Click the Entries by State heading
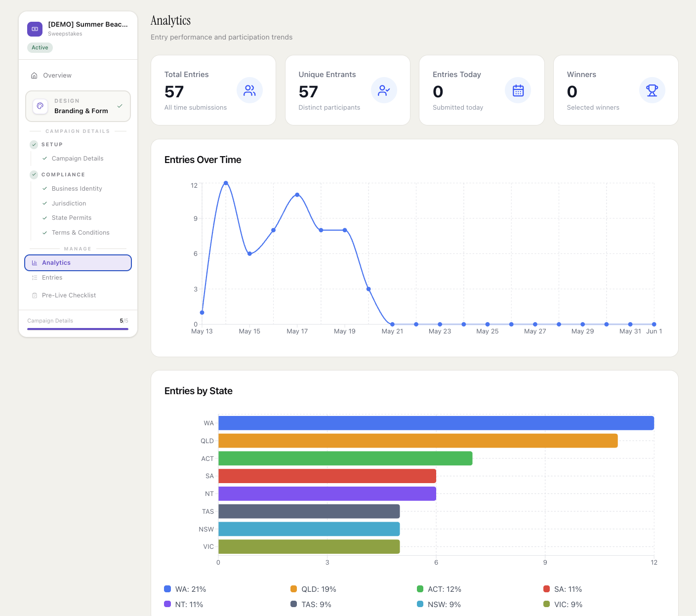Screen dimensions: 696x616 tap(199, 391)
